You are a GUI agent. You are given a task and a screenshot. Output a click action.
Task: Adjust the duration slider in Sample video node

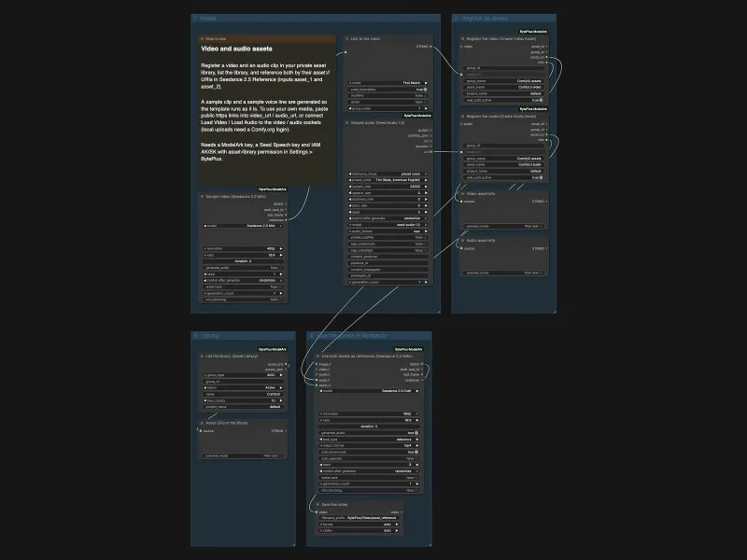coord(243,261)
